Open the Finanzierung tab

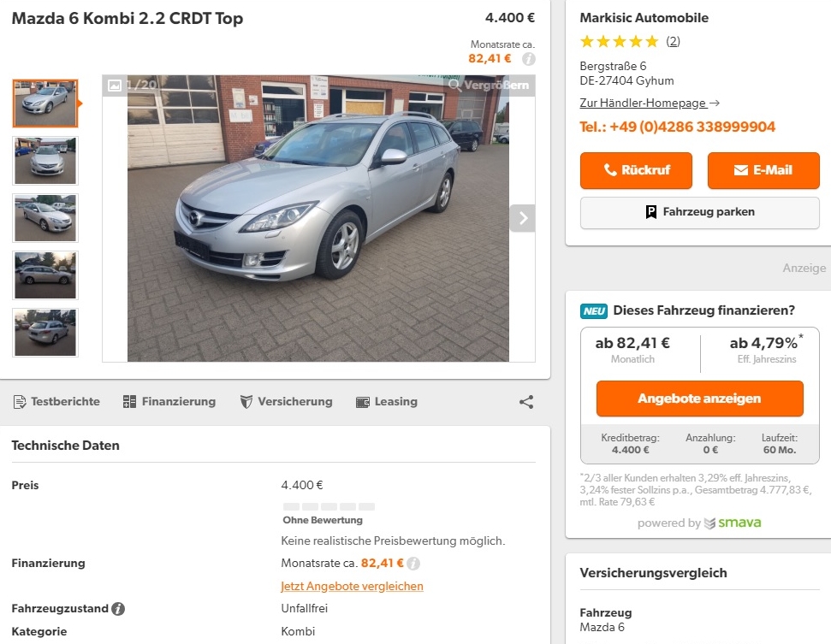(x=169, y=402)
